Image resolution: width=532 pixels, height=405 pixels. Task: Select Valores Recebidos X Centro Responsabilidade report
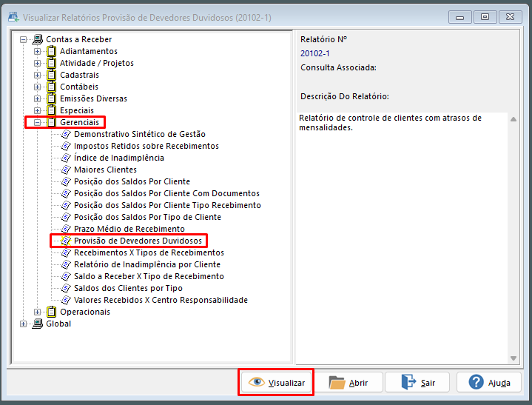coord(161,301)
